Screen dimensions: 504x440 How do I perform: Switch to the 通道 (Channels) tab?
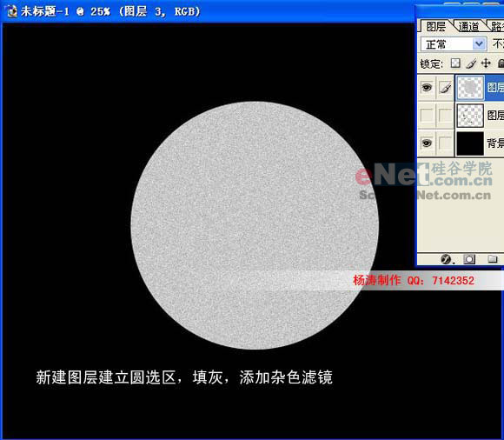tap(468, 26)
